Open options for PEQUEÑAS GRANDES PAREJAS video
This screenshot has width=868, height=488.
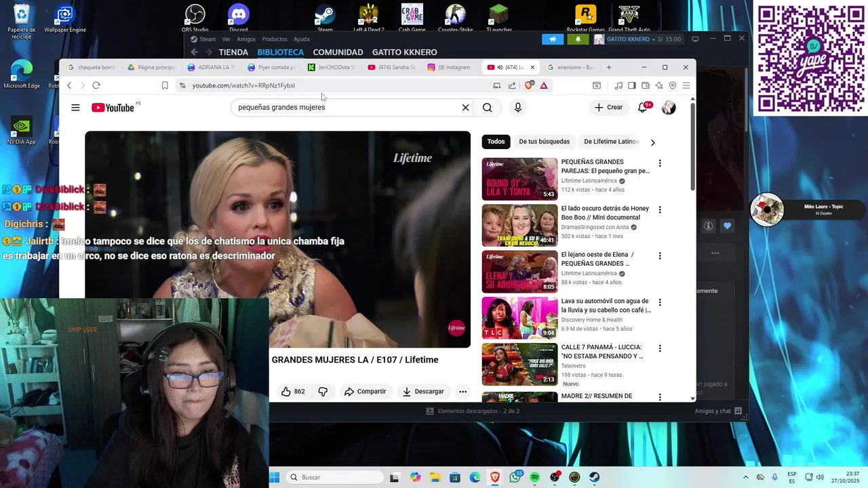tap(660, 163)
